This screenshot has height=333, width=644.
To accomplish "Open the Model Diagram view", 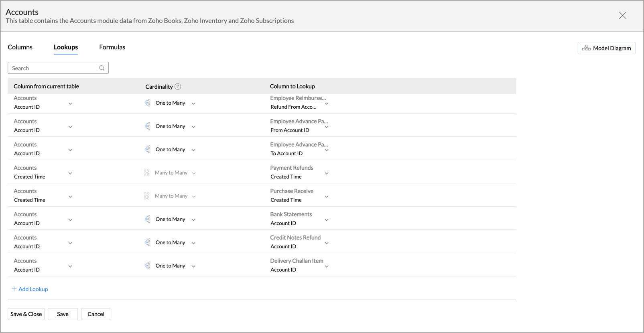I will (x=606, y=48).
